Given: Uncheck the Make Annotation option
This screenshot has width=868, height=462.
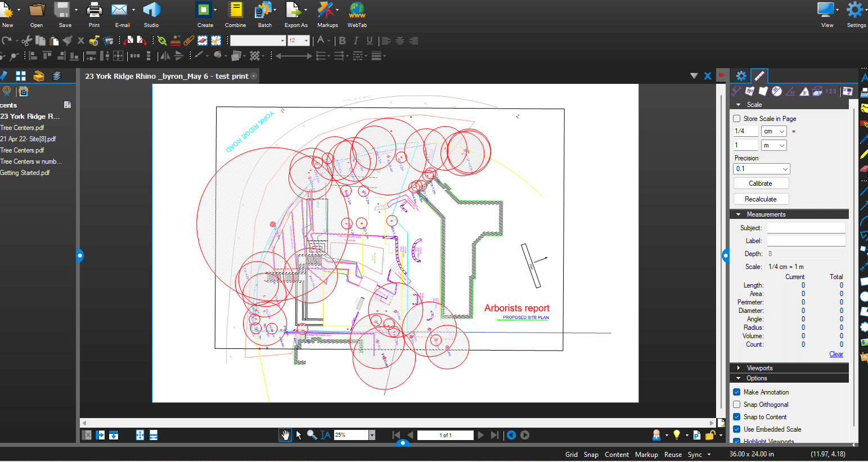Looking at the screenshot, I should [737, 392].
